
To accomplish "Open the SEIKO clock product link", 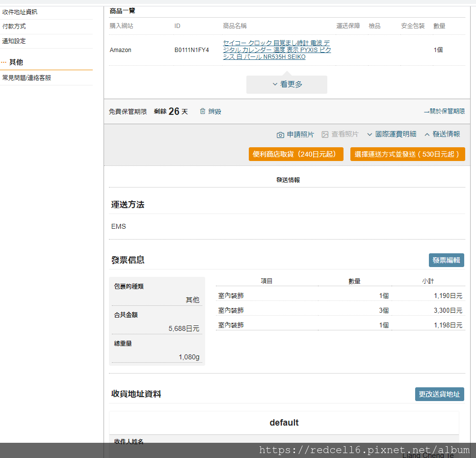I will (x=277, y=50).
